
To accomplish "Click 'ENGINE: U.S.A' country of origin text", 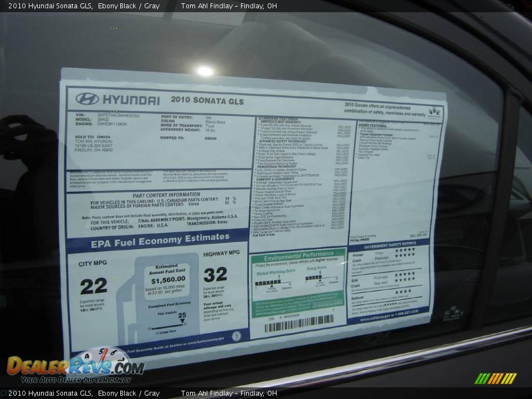I will [x=153, y=226].
